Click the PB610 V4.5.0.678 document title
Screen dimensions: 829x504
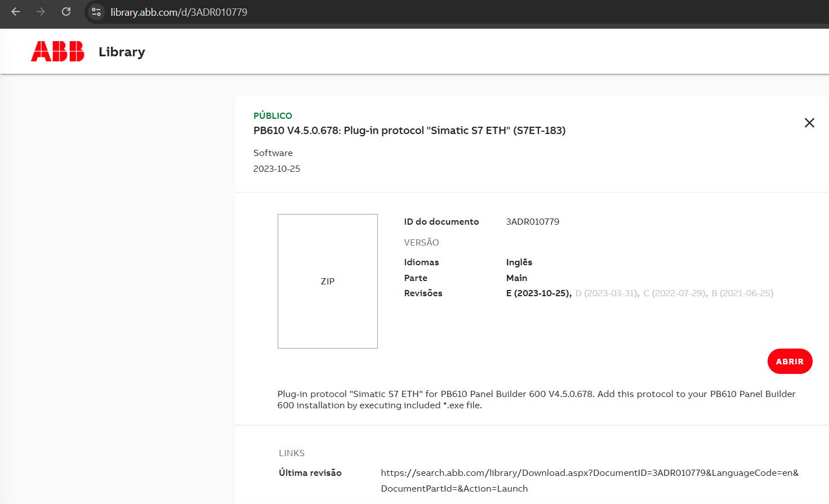point(409,131)
